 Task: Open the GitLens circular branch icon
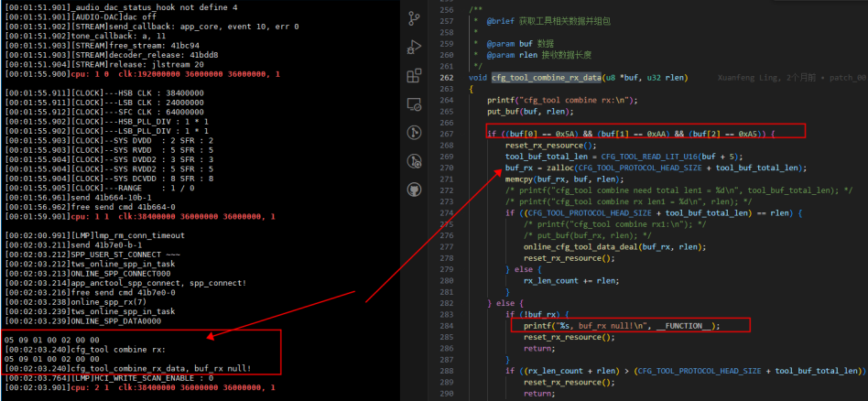(414, 133)
